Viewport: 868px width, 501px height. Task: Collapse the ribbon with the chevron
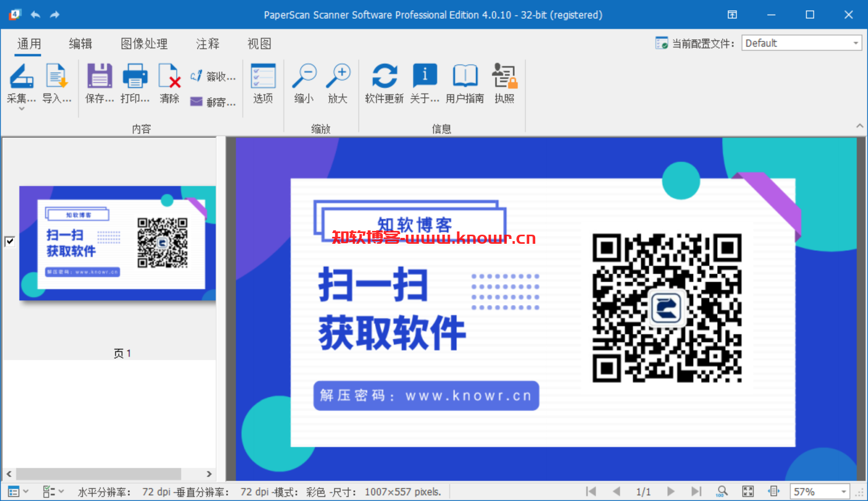(859, 126)
